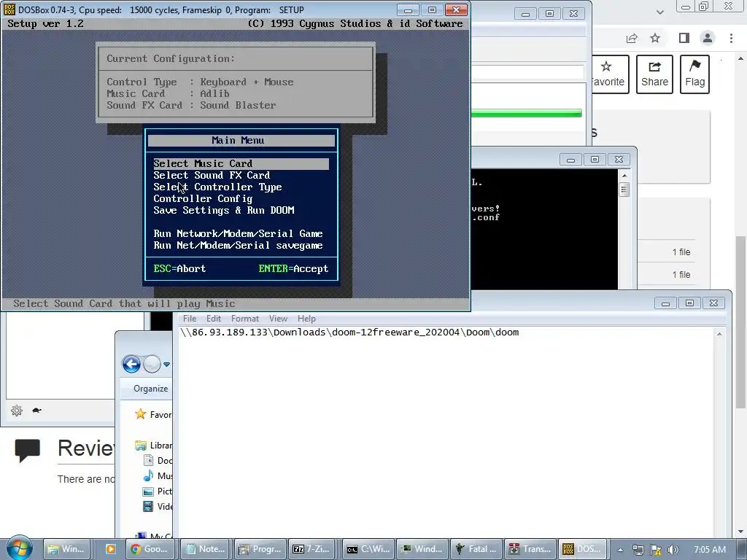
Task: Open Explorer Organize menu
Action: pyautogui.click(x=150, y=389)
